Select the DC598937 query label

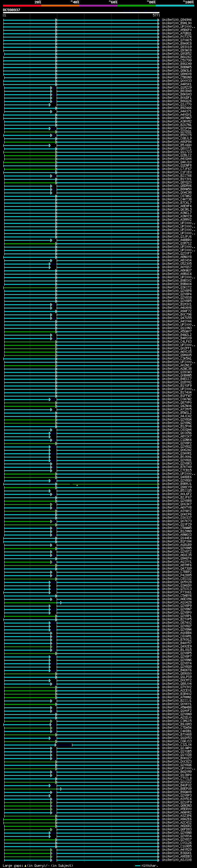click(11, 10)
